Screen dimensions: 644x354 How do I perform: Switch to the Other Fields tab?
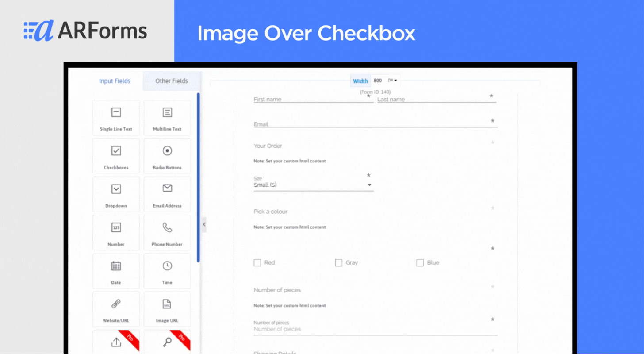coord(172,81)
